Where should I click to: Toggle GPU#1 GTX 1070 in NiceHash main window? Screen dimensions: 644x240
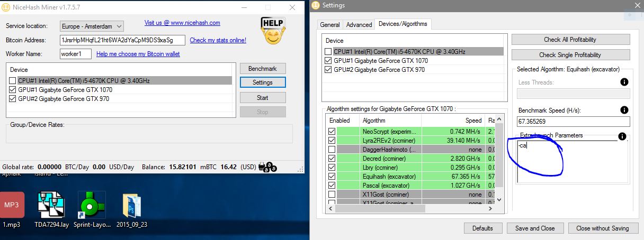(13, 90)
